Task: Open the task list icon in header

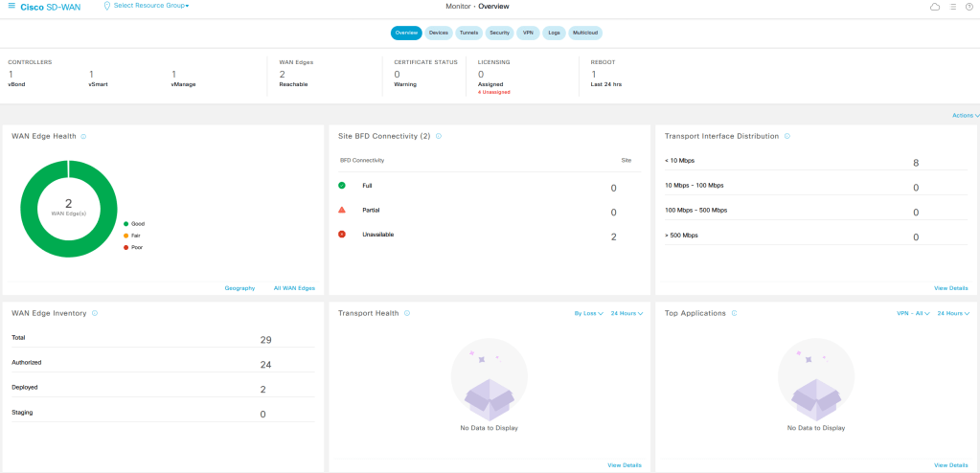Action: (952, 7)
